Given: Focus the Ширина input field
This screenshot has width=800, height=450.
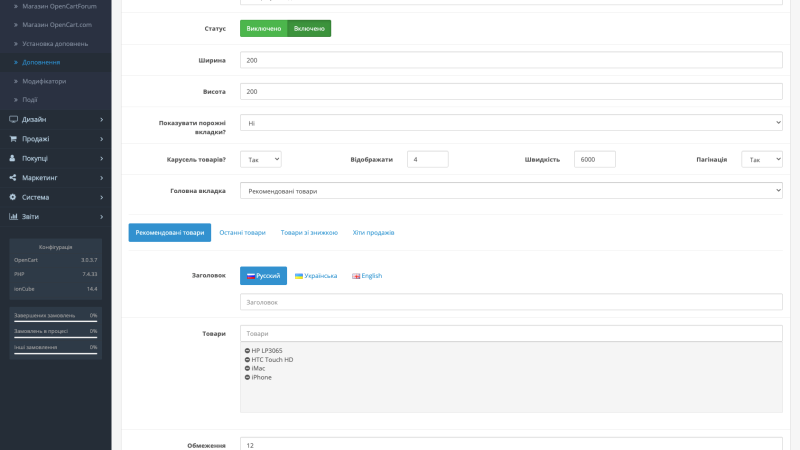Looking at the screenshot, I should (x=511, y=60).
